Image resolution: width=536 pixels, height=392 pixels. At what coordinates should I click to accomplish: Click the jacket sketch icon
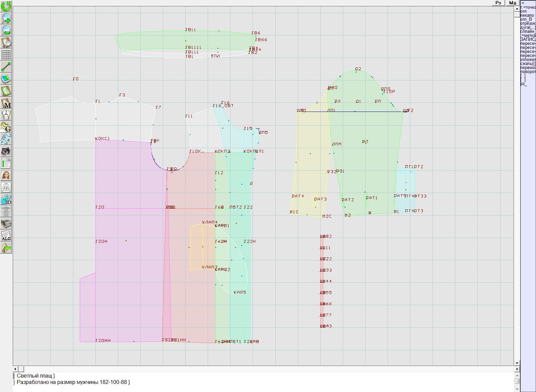[x=6, y=187]
